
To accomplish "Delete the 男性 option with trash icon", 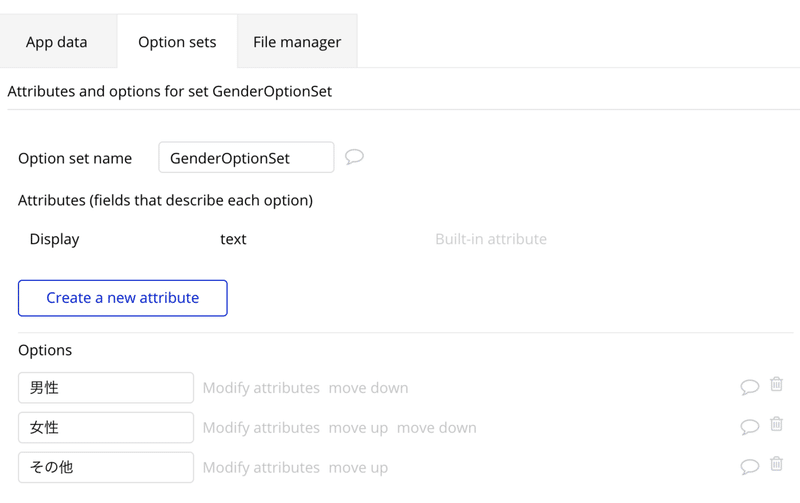I will click(777, 384).
